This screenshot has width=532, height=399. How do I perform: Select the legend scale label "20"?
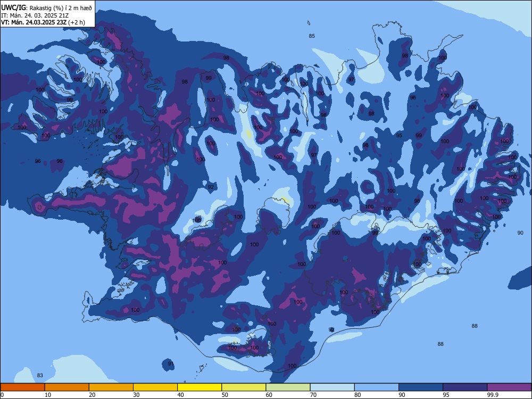[92, 395]
